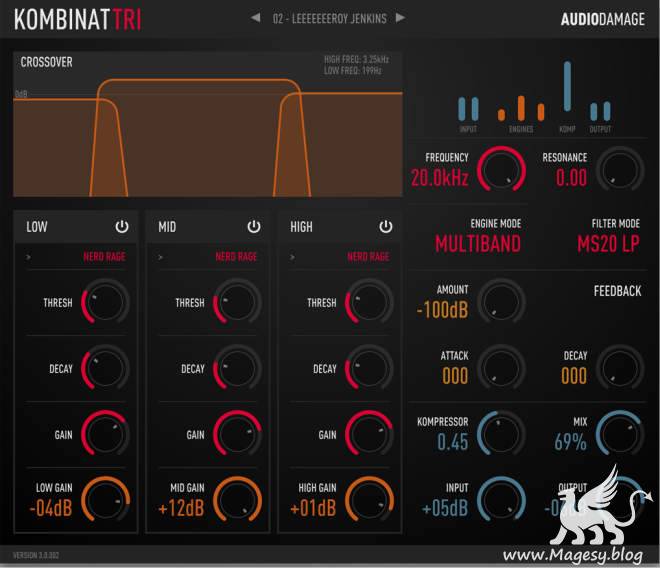660x571 pixels.
Task: Toggle the HIGH band power button
Action: [x=386, y=227]
